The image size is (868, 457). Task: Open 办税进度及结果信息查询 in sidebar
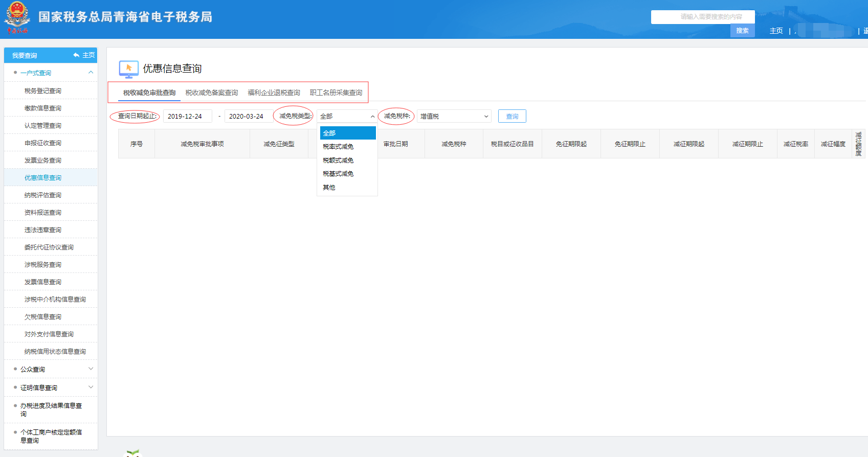(x=51, y=410)
